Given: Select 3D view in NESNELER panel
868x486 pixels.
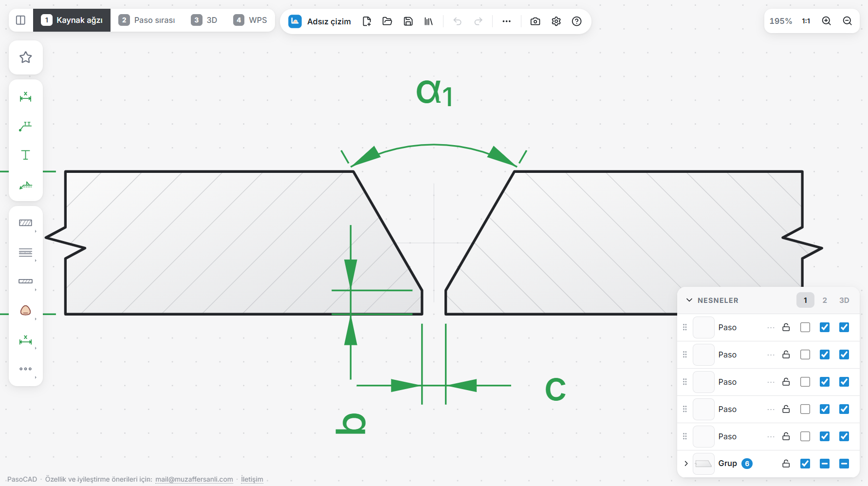Looking at the screenshot, I should (x=844, y=300).
